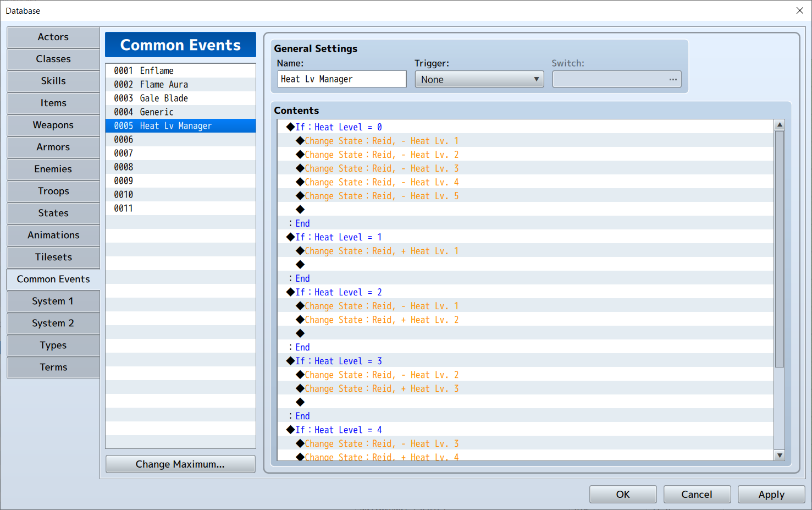Click the Change Maximum button
This screenshot has width=812, height=510.
click(x=180, y=464)
